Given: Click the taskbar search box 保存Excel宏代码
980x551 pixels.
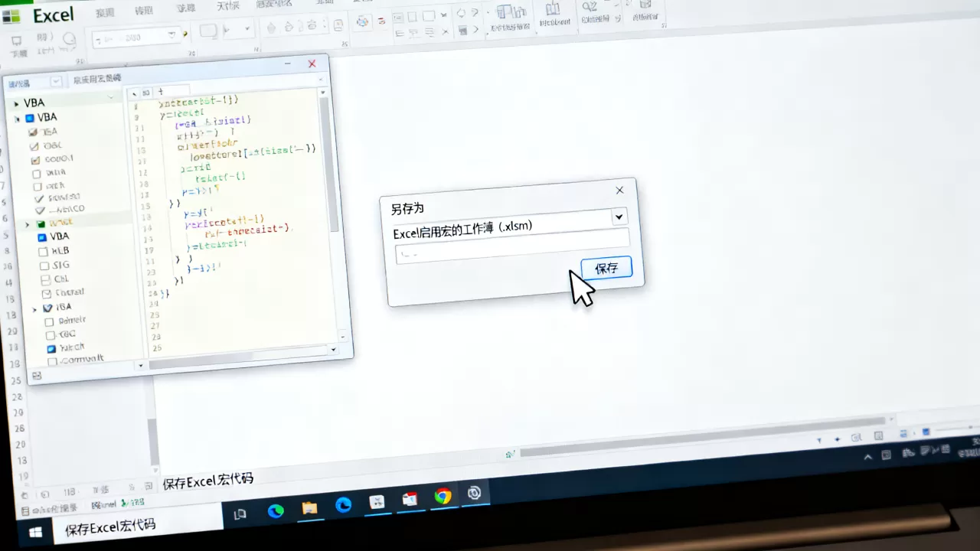Looking at the screenshot, I should [138, 525].
